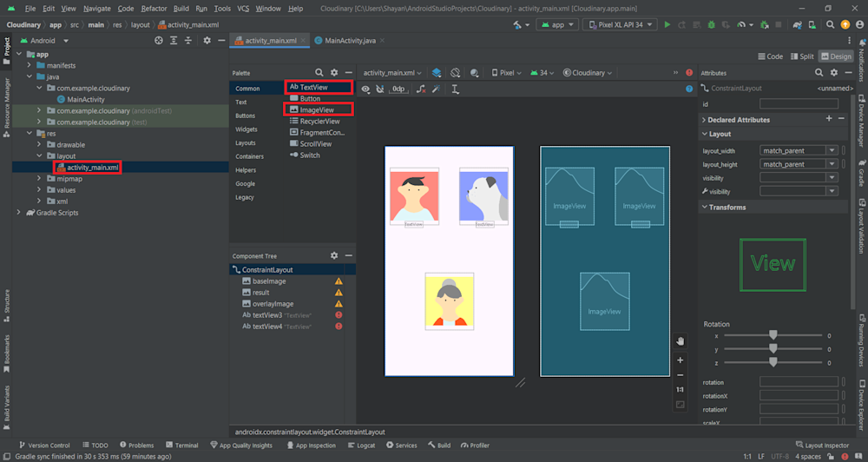The image size is (868, 462).
Task: Search the Palette panel
Action: pyautogui.click(x=319, y=73)
